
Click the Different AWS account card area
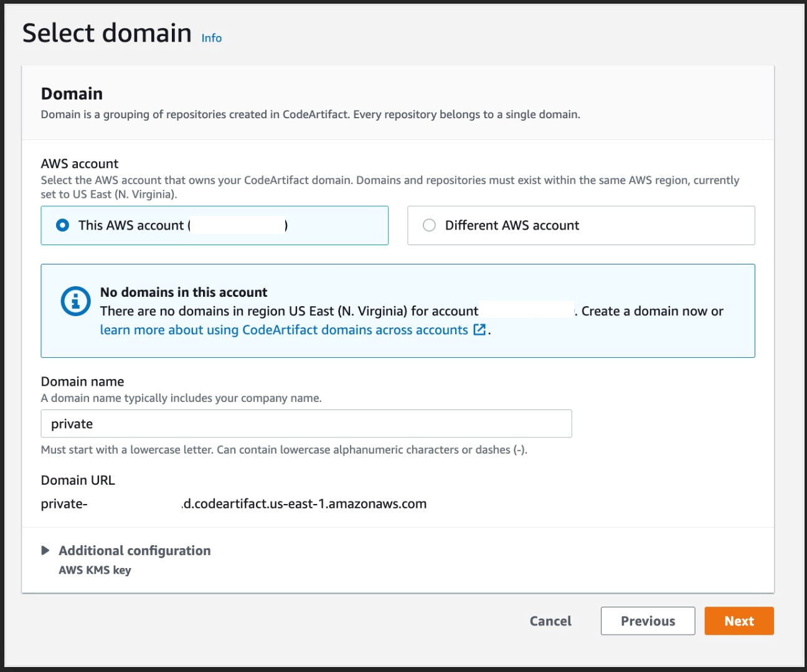pyautogui.click(x=580, y=225)
